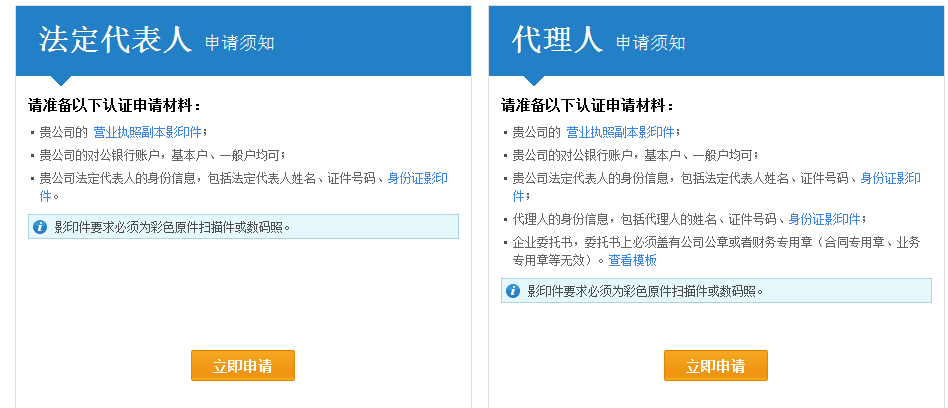This screenshot has width=948, height=408.
Task: Open legal representative's 身份证影印件 link in 代理人 panel
Action: coord(890,178)
